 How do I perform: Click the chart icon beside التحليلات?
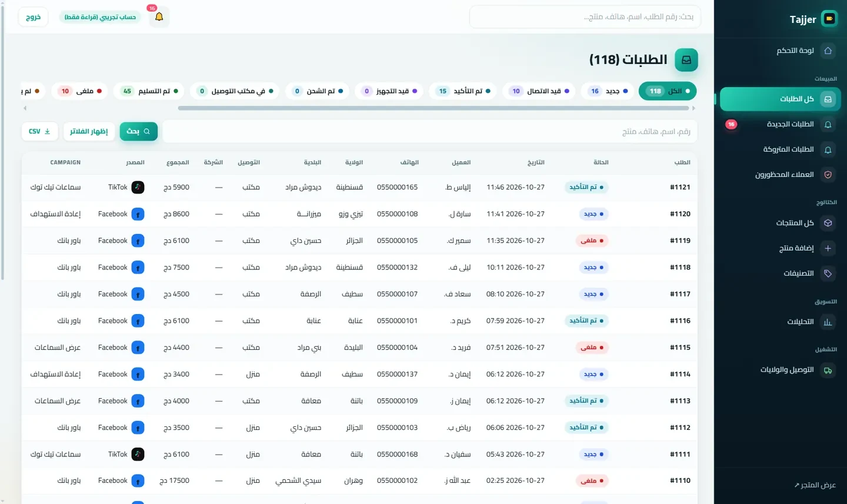pyautogui.click(x=828, y=322)
